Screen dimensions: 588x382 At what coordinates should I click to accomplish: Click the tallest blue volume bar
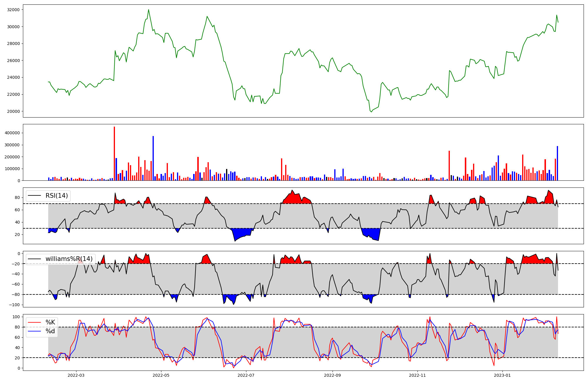coord(153,159)
